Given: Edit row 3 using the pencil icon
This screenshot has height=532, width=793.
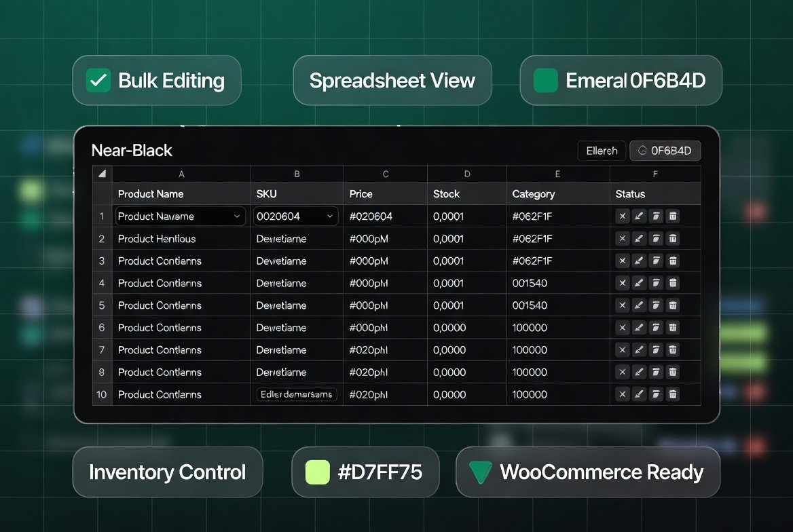Looking at the screenshot, I should point(640,261).
